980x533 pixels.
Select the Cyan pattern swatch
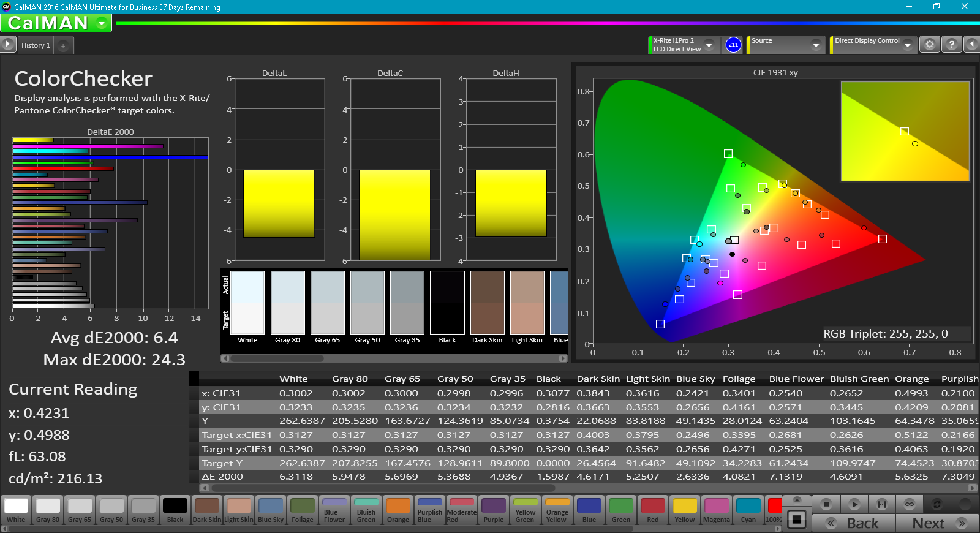[748, 510]
